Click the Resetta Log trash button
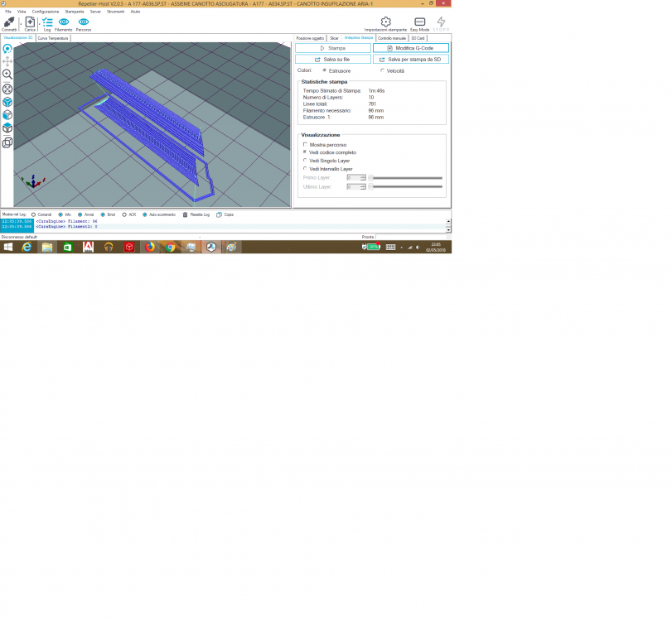 click(x=196, y=214)
